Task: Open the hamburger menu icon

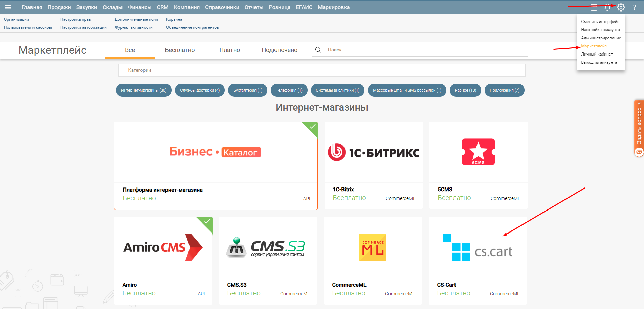Action: [x=8, y=7]
